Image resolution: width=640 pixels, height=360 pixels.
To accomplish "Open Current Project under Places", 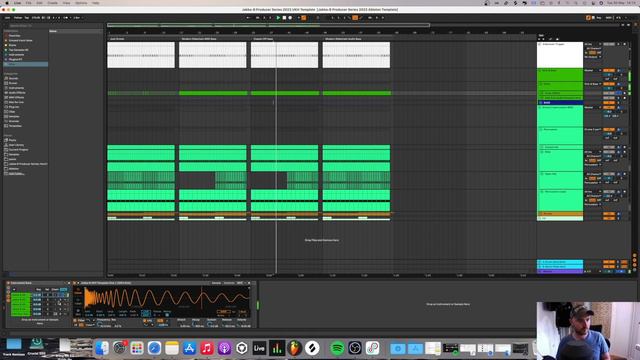I will tap(18, 150).
